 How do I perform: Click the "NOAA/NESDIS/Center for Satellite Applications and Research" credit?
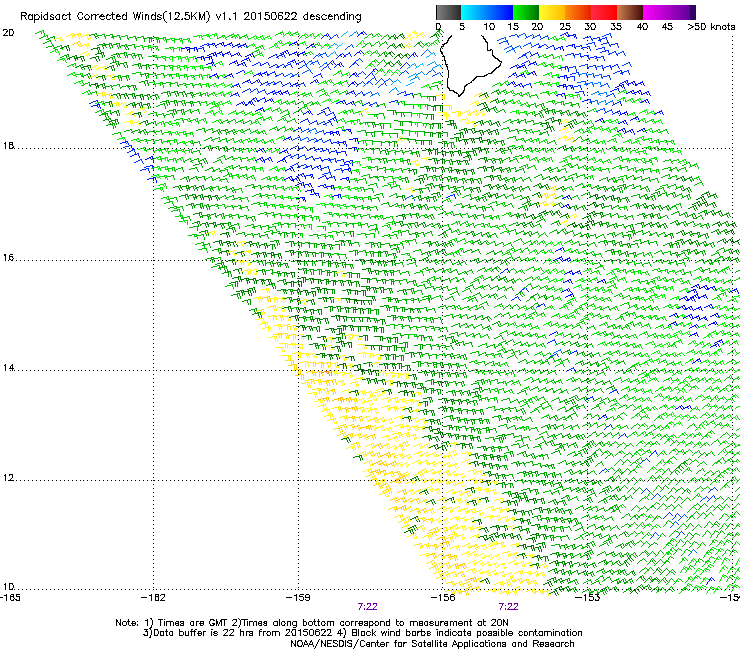(432, 644)
